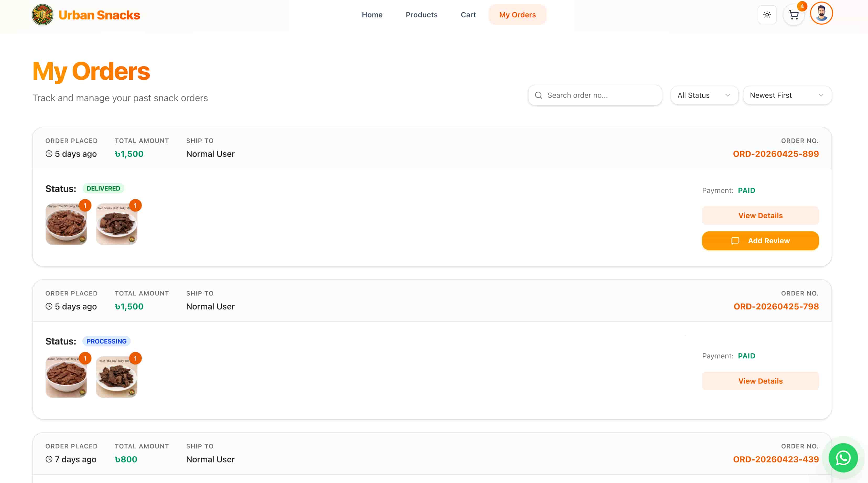Open Chicken The OG Jerky thumbnail in delivered order
This screenshot has height=483, width=868.
pos(66,224)
